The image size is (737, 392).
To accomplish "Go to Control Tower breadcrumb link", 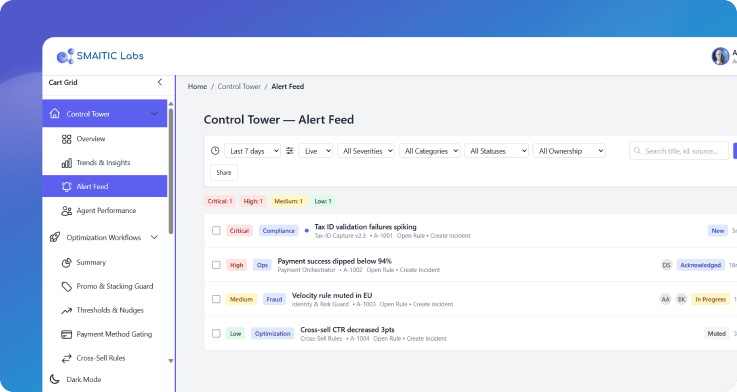I will tap(239, 86).
